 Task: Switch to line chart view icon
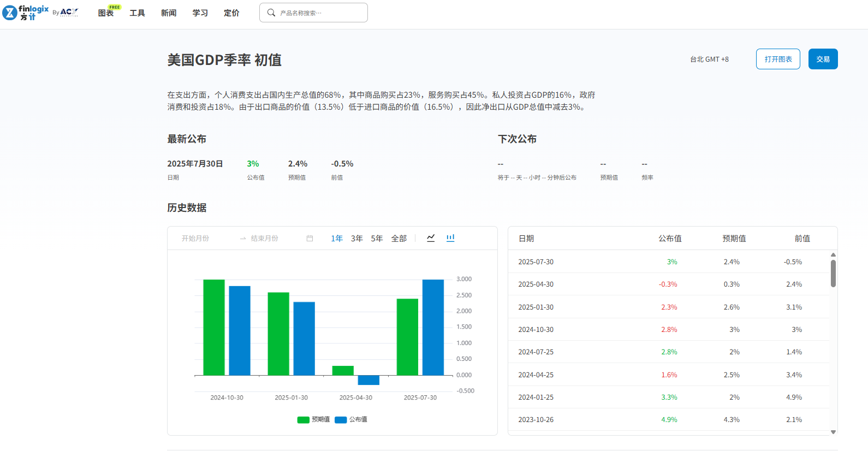point(431,238)
